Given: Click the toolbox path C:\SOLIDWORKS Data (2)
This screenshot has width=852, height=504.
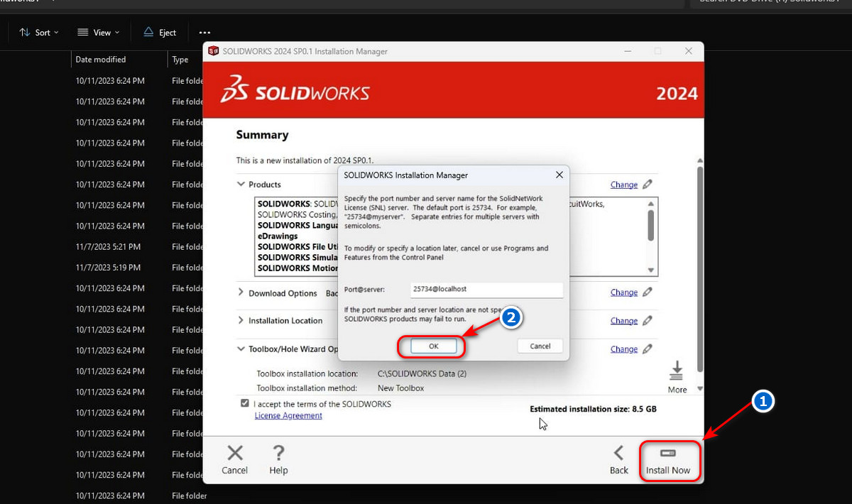Looking at the screenshot, I should (x=422, y=374).
